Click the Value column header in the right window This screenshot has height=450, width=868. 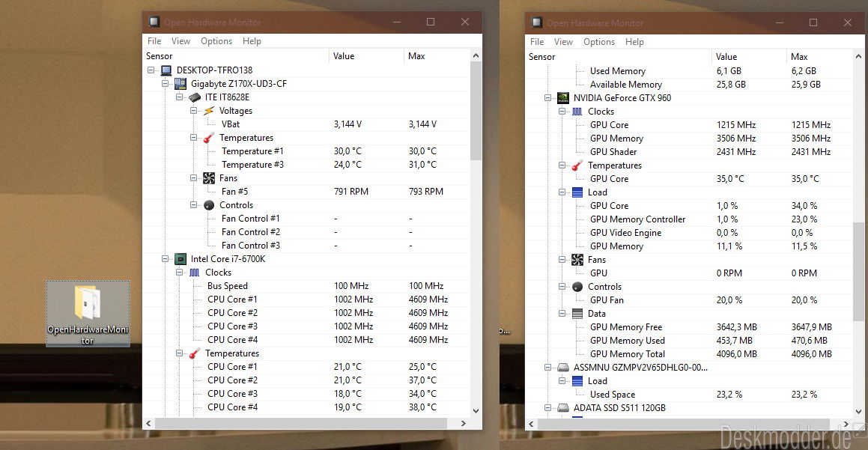(x=749, y=56)
